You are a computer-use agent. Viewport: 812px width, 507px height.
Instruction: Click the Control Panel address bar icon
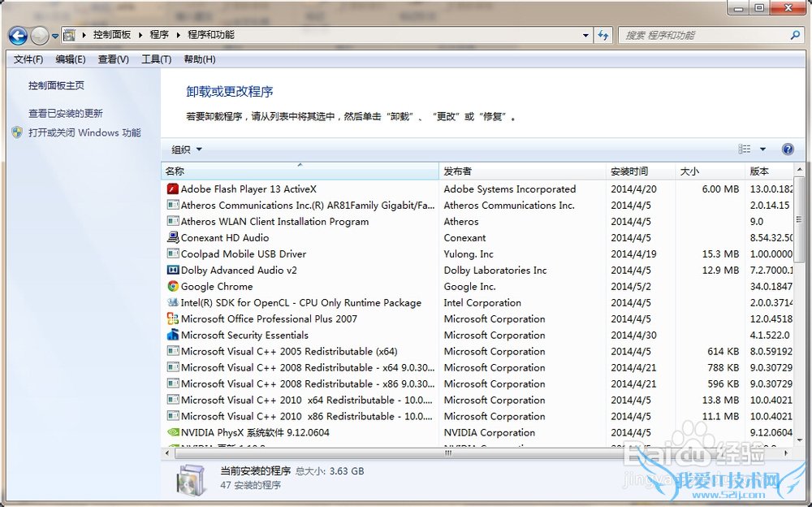69,35
